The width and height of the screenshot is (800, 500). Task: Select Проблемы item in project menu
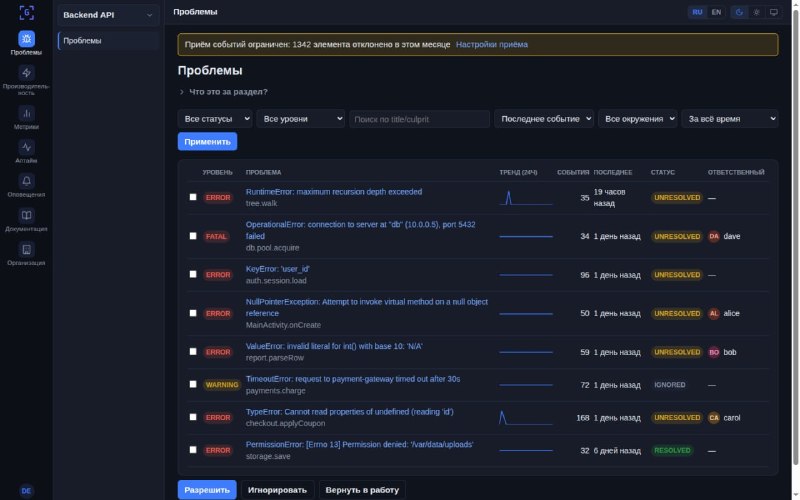click(x=109, y=41)
